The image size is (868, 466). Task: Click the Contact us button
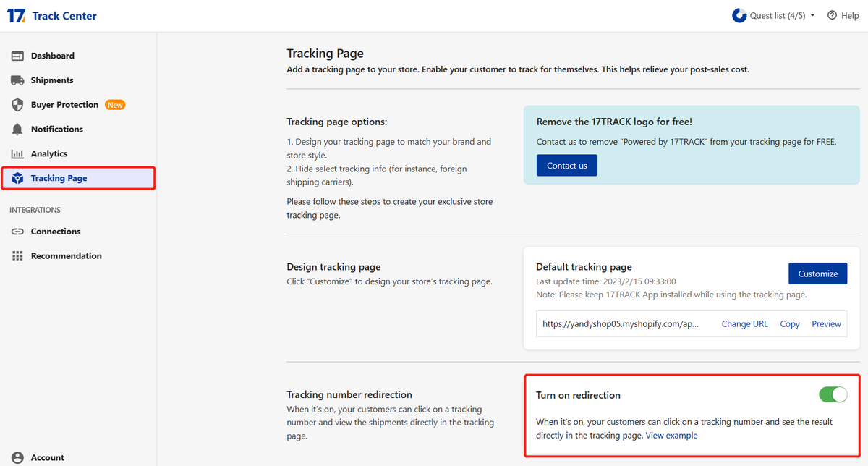567,166
